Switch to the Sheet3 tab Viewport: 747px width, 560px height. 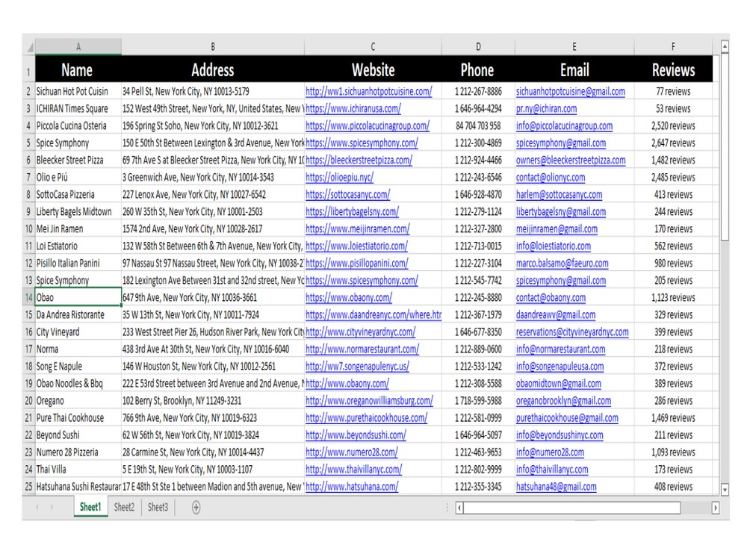(x=158, y=507)
